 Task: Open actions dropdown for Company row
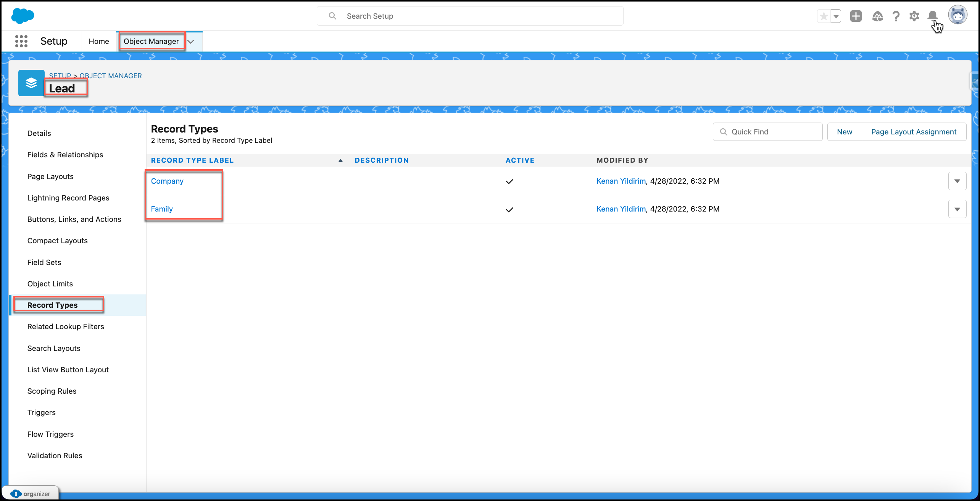tap(957, 181)
